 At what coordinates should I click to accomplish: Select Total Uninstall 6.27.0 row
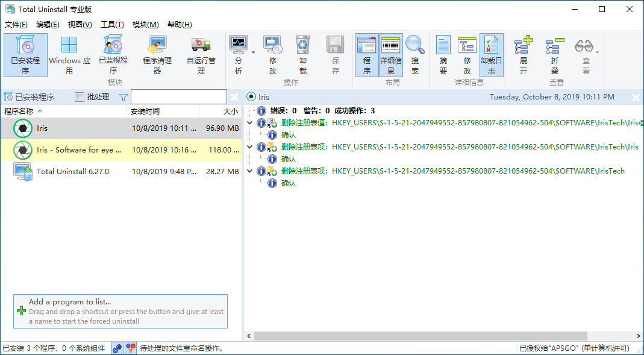point(120,171)
